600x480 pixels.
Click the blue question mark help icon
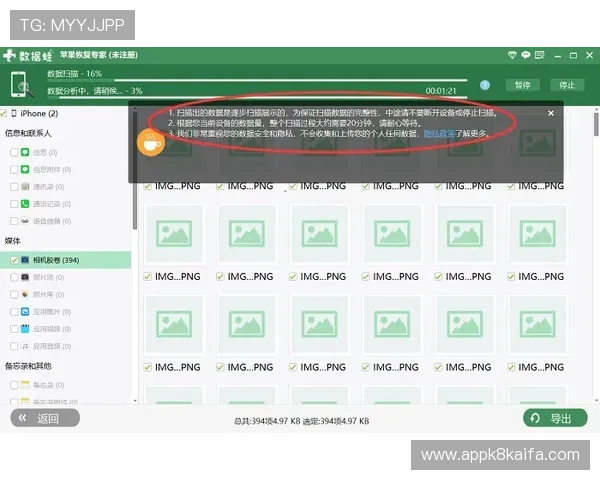coord(485,85)
